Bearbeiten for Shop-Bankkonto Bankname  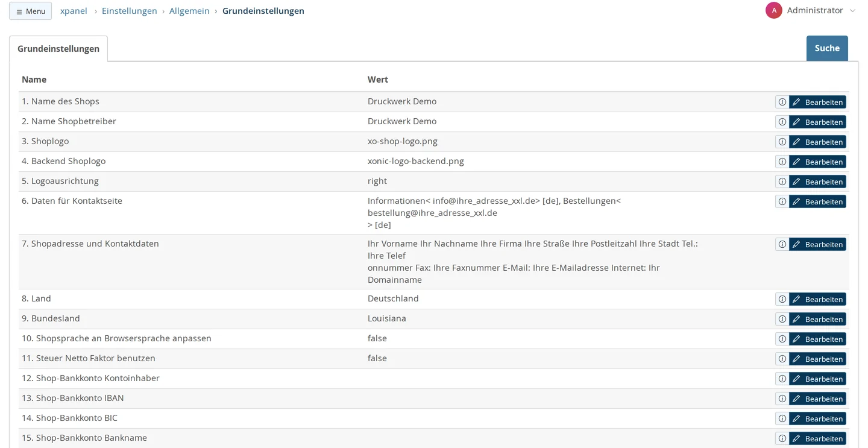(x=817, y=438)
